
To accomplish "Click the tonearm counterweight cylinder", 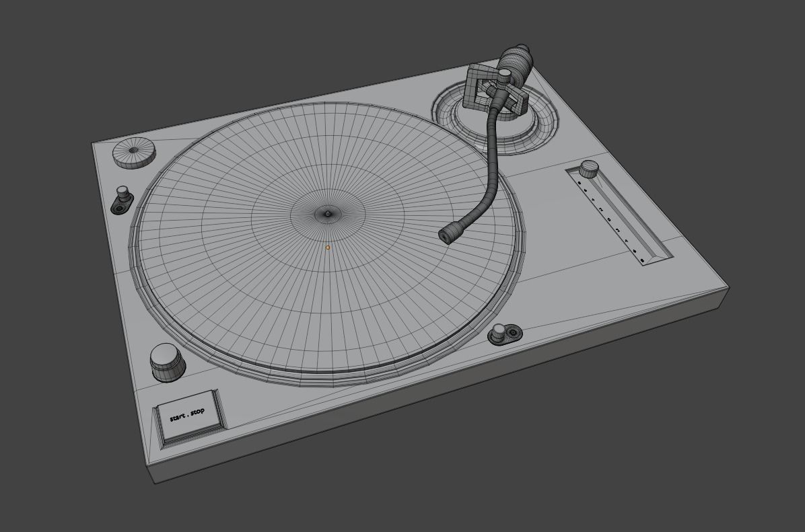I will (x=516, y=61).
